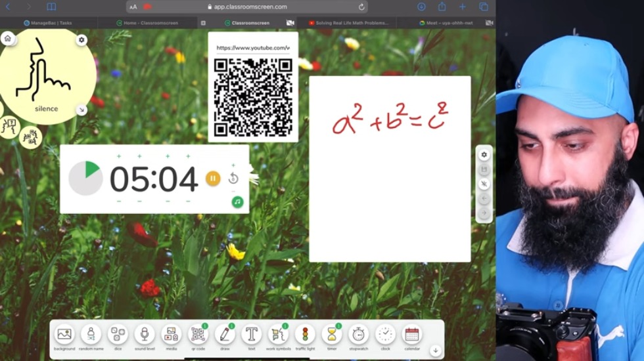
Task: Add a text widget
Action: pyautogui.click(x=251, y=335)
